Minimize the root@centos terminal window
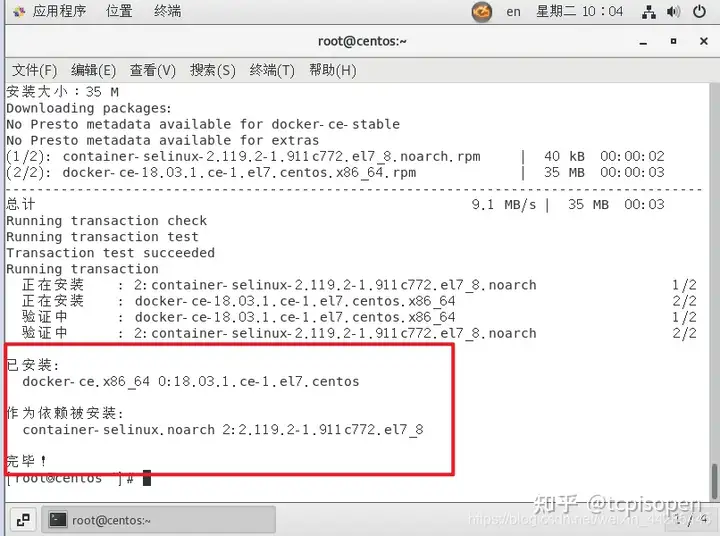720x536 pixels. (x=643, y=42)
